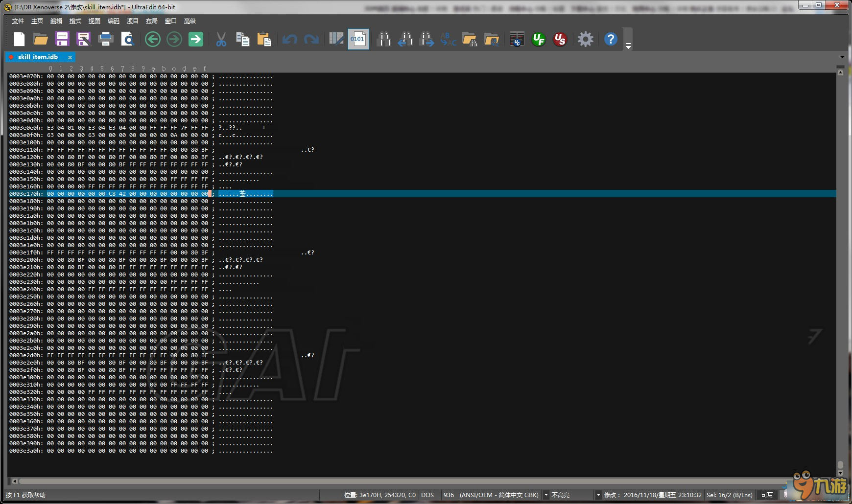Open the 不高亮 highlighting dropdown

click(598, 495)
